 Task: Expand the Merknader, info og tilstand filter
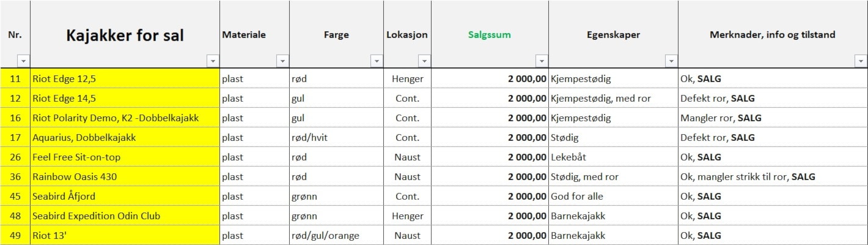tap(861, 61)
